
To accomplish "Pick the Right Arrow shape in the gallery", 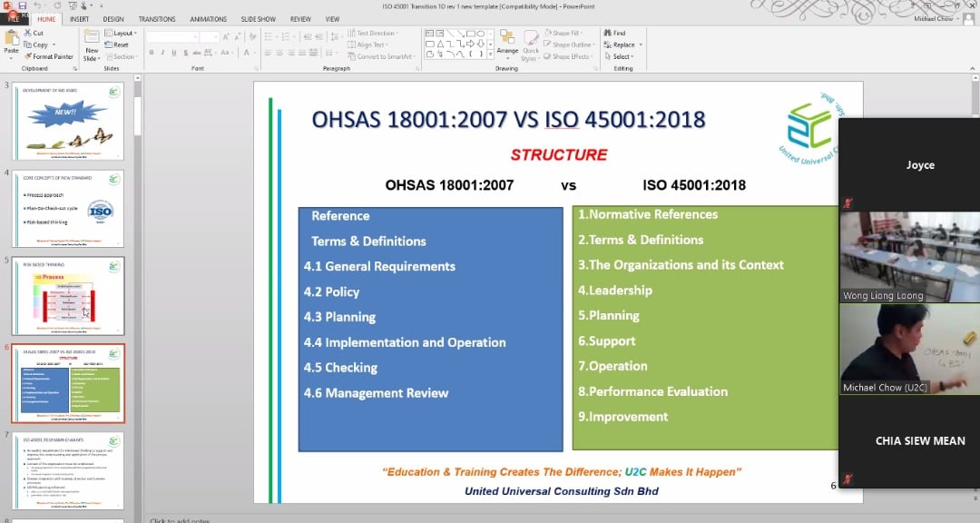I will (470, 44).
